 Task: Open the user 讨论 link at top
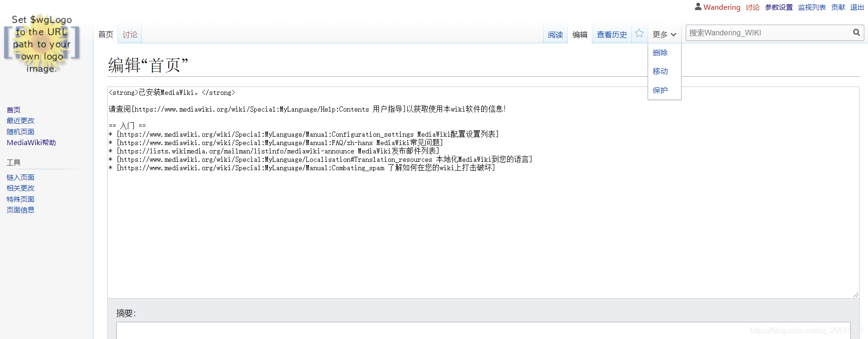[753, 7]
